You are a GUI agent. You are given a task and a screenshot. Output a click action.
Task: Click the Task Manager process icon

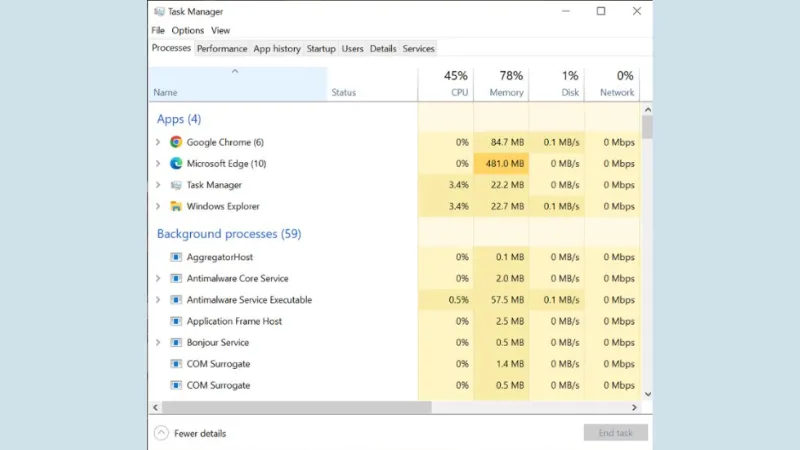176,185
